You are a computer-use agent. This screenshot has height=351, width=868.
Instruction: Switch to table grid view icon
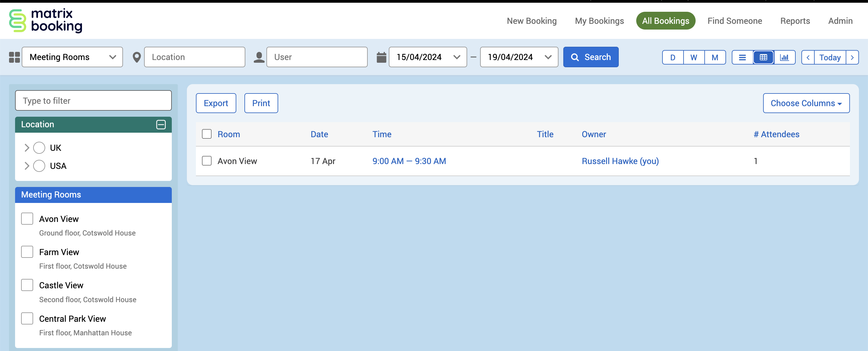pyautogui.click(x=763, y=57)
